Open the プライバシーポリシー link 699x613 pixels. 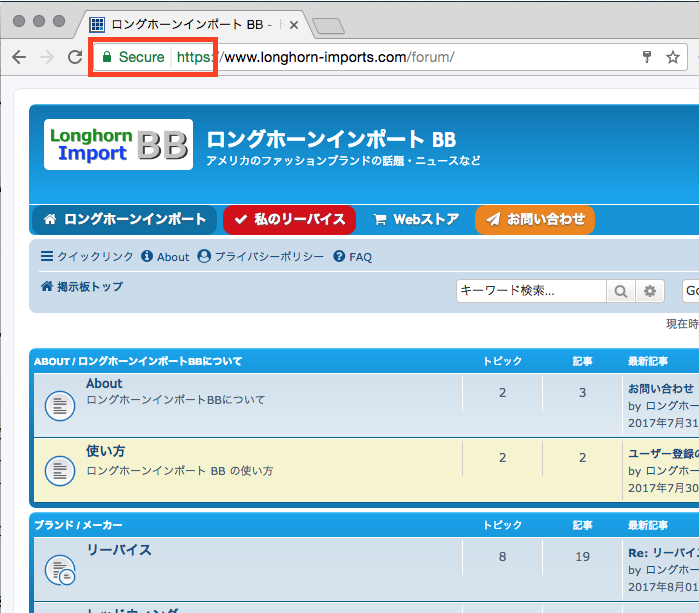pos(260,257)
